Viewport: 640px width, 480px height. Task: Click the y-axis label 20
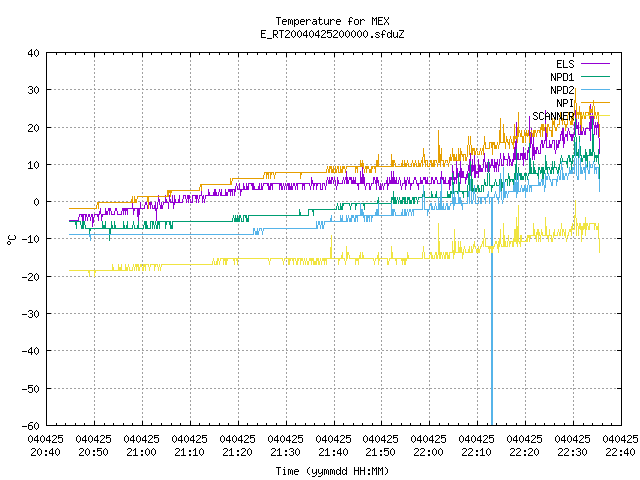click(x=33, y=128)
